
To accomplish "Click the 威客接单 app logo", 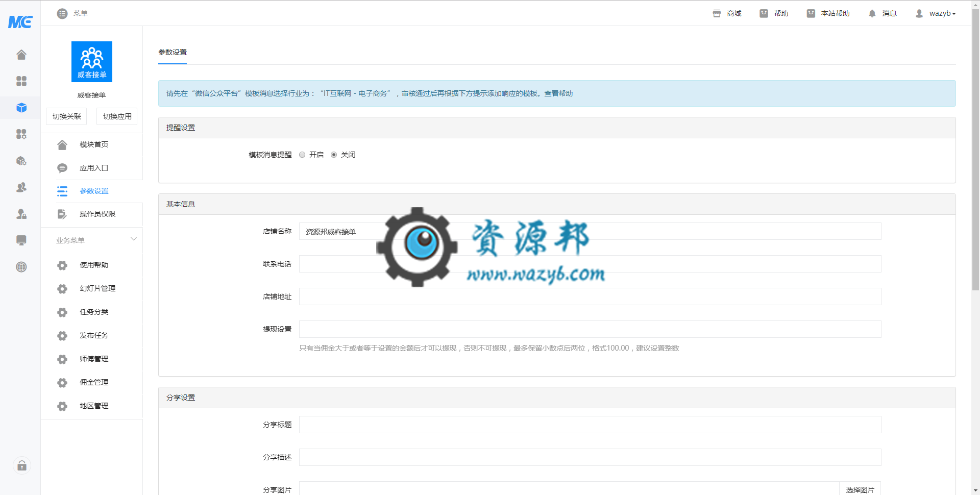I will pos(92,62).
